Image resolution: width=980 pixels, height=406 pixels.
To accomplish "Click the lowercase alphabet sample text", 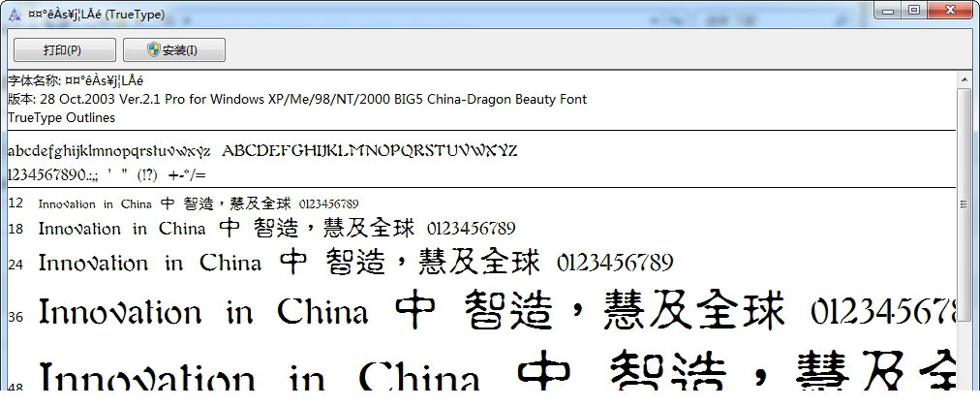I will tap(109, 151).
